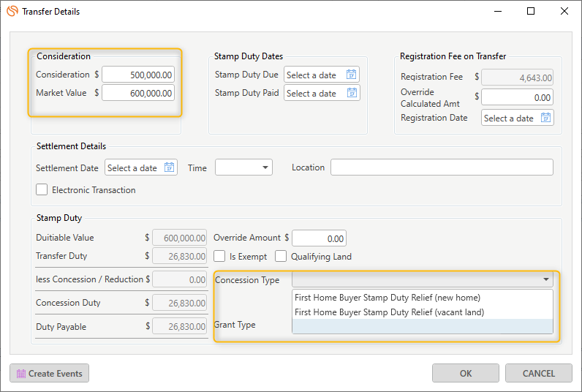Choose First Home Buyer Relief (vacant land)
Image resolution: width=582 pixels, height=392 pixels.
click(x=422, y=312)
